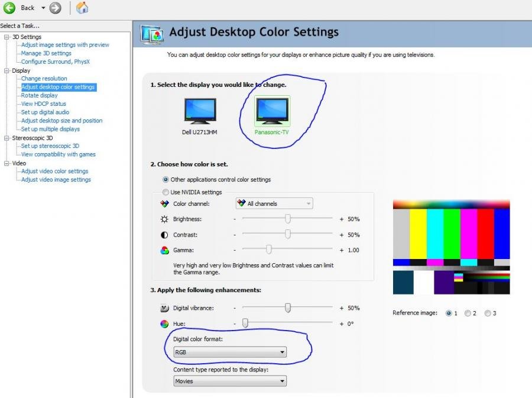532x398 pixels.
Task: Click the Forward arrow icon
Action: click(56, 8)
